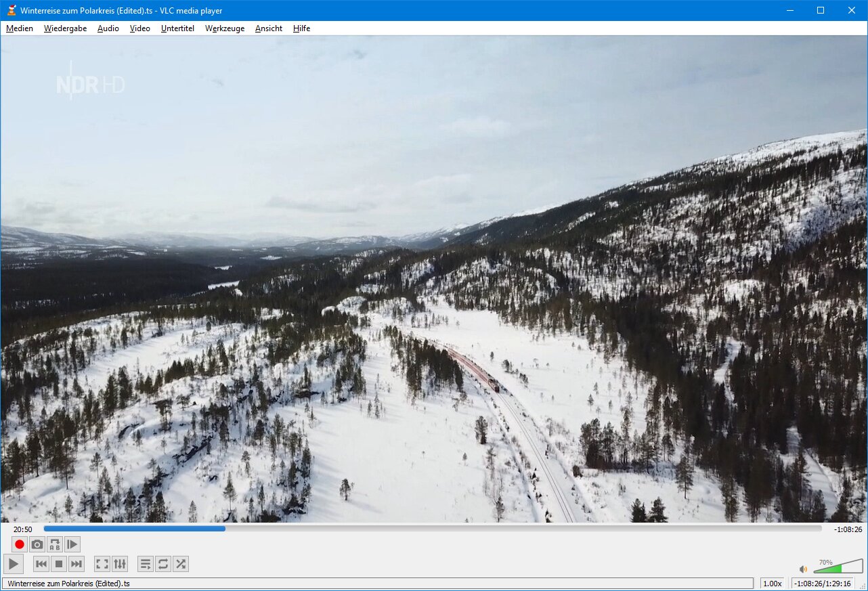The width and height of the screenshot is (868, 591).
Task: Stop playback with the stop button
Action: [x=59, y=564]
